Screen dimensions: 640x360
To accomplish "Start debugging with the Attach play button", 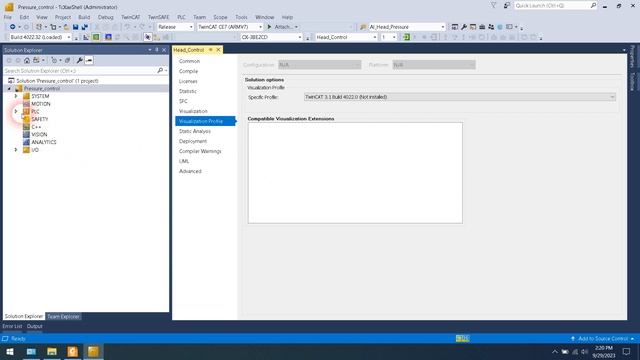I will click(x=269, y=27).
